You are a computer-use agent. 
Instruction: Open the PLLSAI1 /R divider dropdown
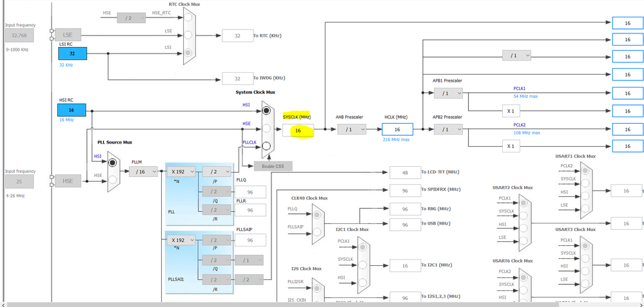point(217,279)
